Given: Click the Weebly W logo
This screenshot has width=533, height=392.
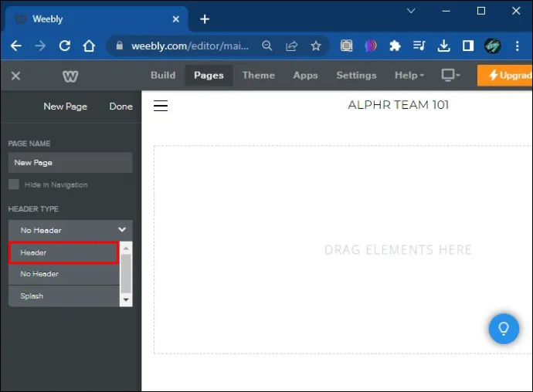Looking at the screenshot, I should click(70, 76).
